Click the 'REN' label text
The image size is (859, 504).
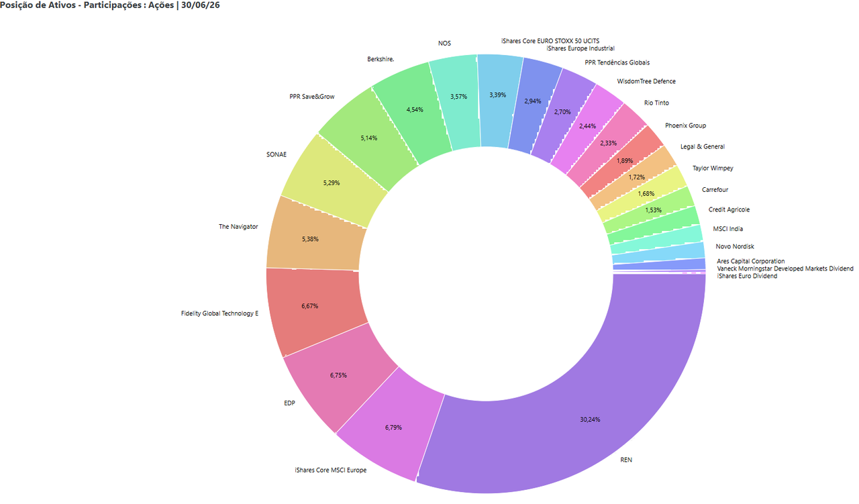[626, 460]
